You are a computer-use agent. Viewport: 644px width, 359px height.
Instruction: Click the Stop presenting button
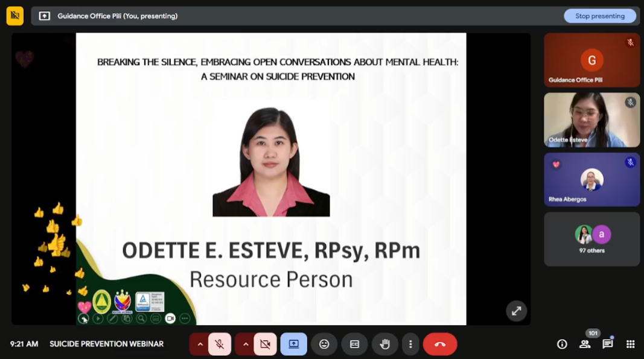(x=599, y=16)
